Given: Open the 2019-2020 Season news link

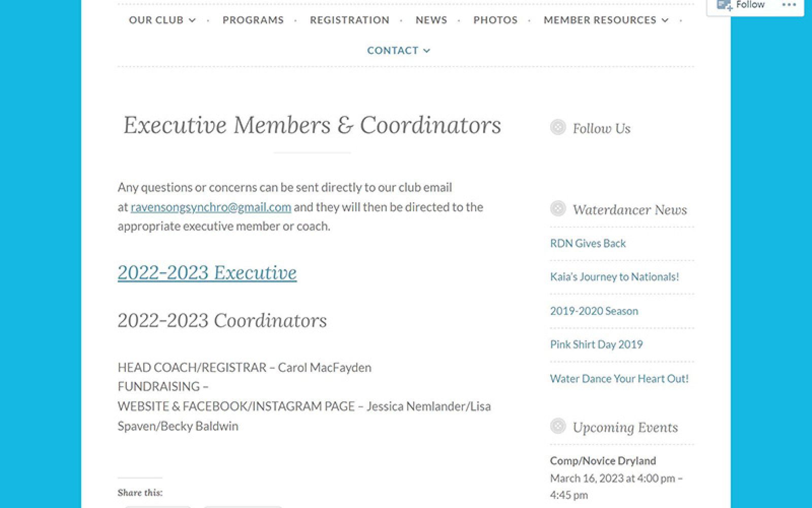Looking at the screenshot, I should pos(594,311).
